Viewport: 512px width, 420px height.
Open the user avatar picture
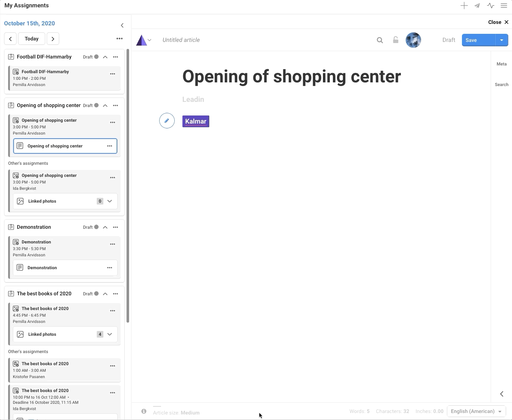coord(413,40)
